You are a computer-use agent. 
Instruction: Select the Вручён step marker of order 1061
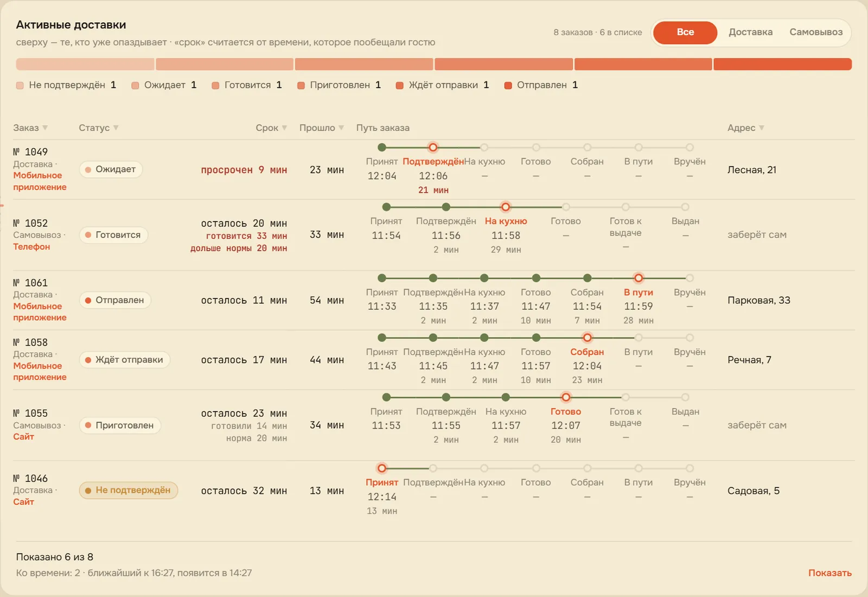[x=690, y=278]
